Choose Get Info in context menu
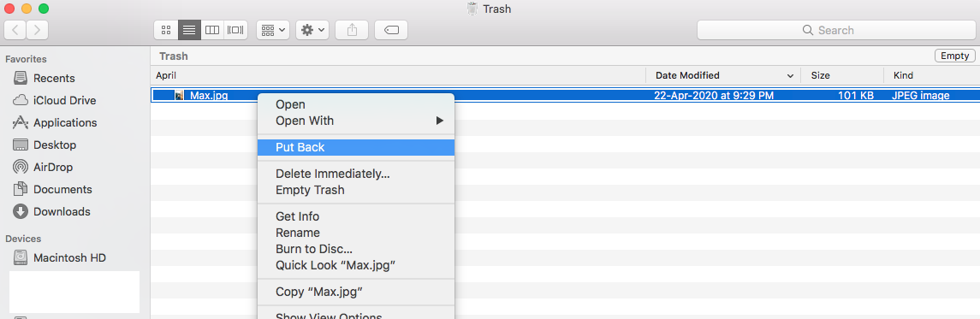Screen dimensions: 980x319 [356, 216]
